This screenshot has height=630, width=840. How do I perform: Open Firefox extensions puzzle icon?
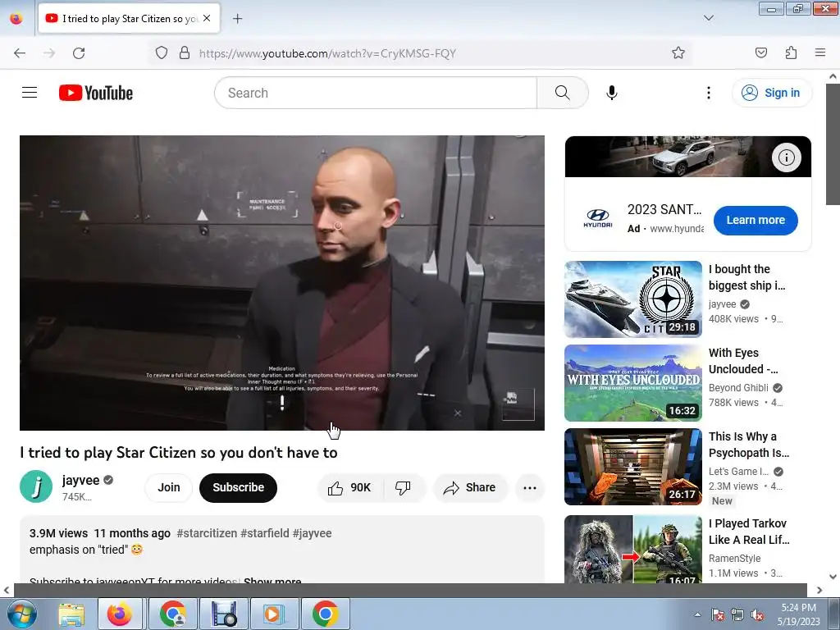click(x=791, y=53)
